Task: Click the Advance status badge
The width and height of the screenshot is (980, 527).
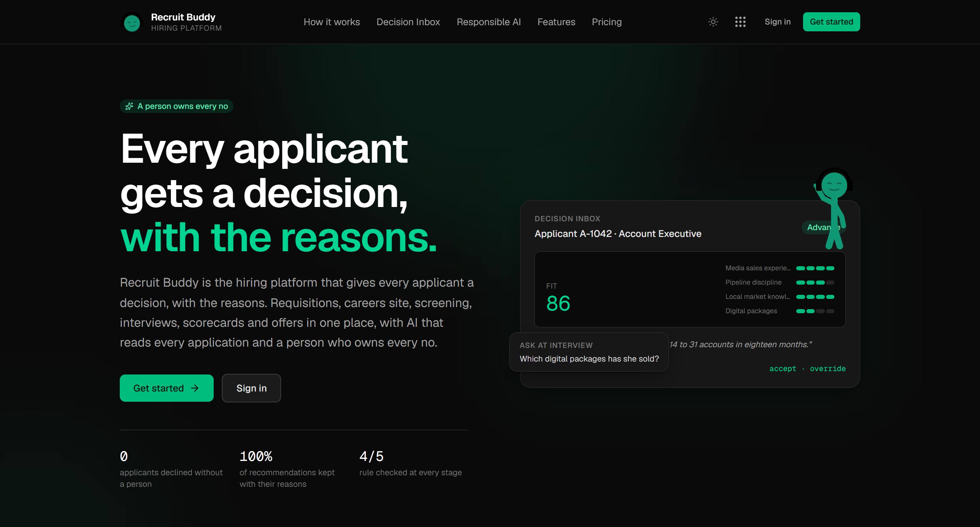Action: coord(823,227)
